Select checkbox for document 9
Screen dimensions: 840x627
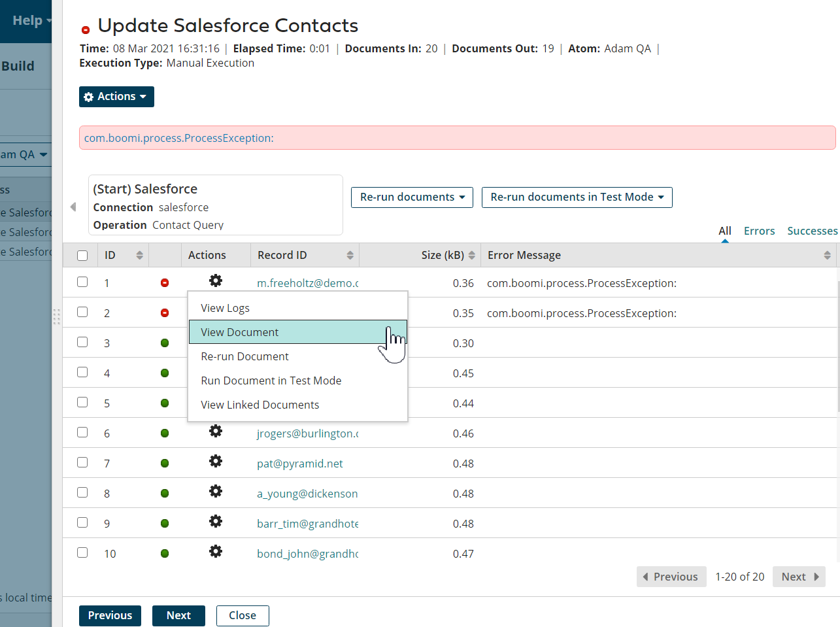pos(82,522)
